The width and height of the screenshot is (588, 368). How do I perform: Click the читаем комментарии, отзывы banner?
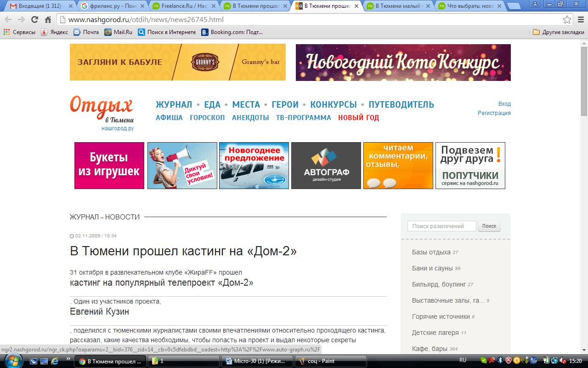[398, 166]
